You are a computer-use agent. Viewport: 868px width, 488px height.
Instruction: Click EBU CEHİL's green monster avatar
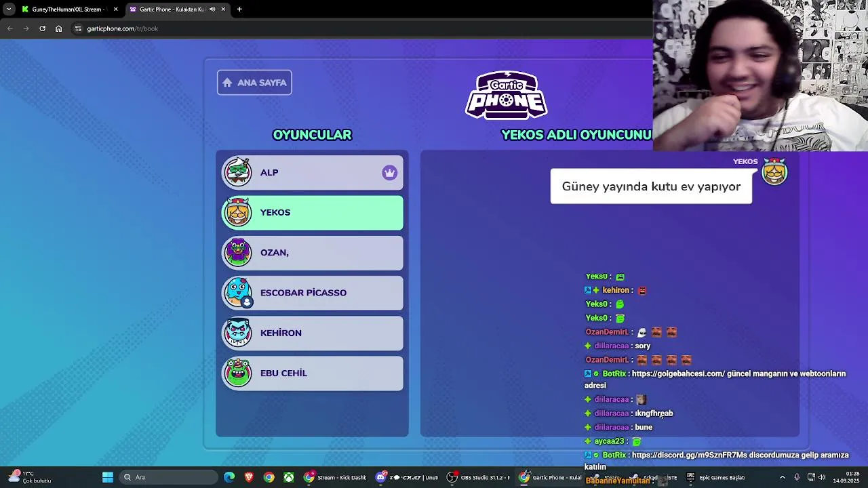238,373
